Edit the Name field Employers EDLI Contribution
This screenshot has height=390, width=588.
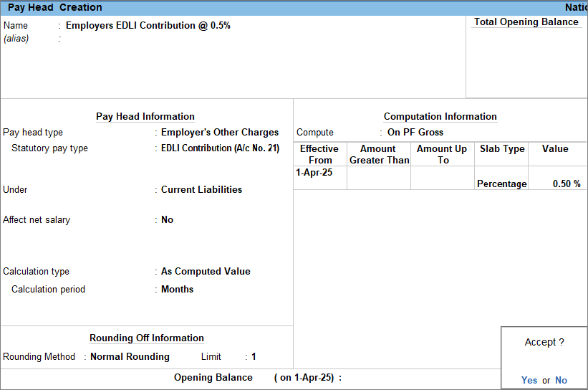click(148, 25)
